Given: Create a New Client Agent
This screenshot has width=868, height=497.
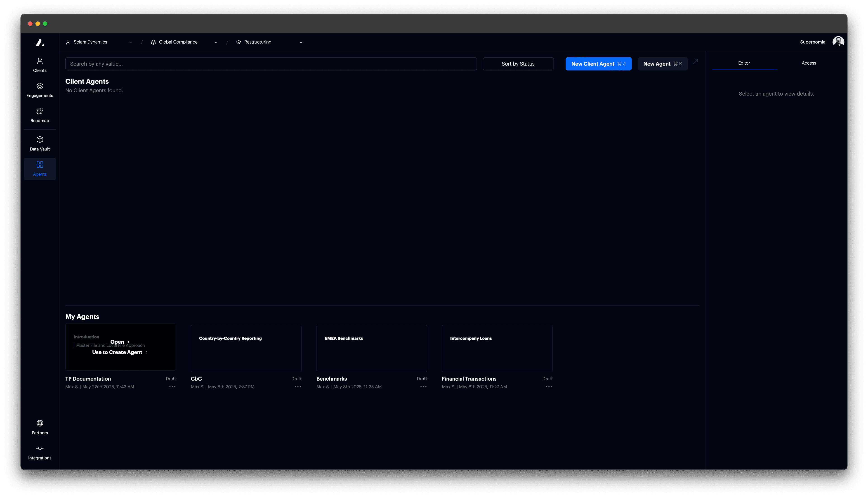Looking at the screenshot, I should [x=599, y=63].
